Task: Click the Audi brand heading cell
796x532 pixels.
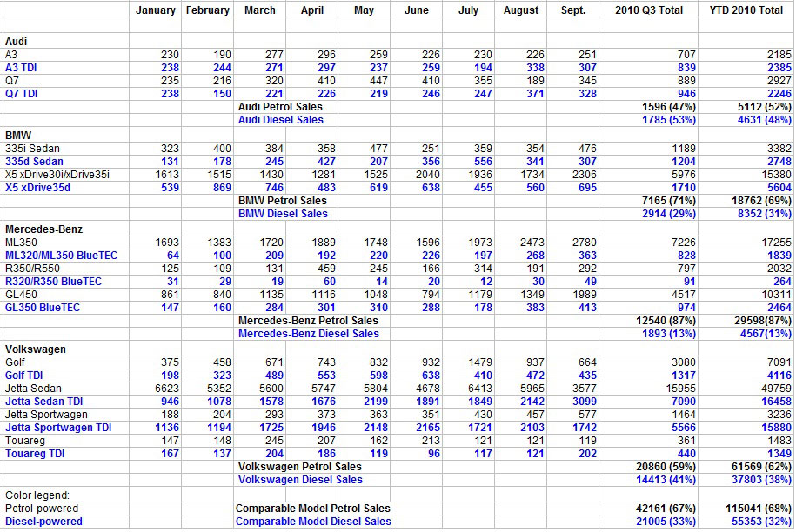Action: point(16,42)
